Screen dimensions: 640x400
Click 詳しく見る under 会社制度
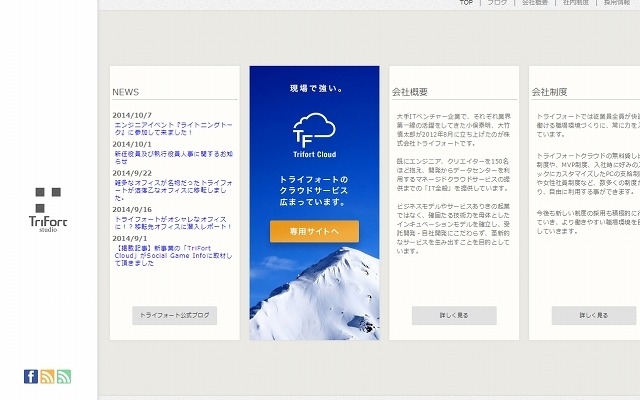(594, 316)
